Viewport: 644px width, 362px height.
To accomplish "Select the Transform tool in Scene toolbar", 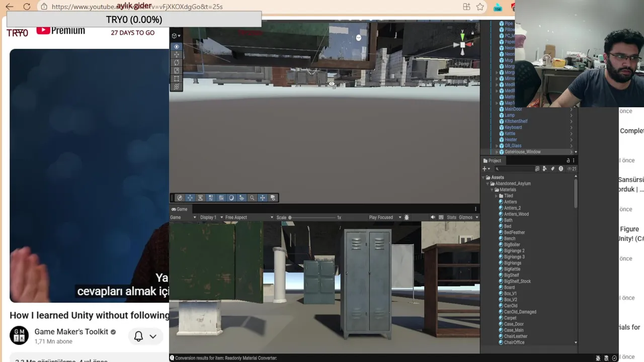I will 176,87.
